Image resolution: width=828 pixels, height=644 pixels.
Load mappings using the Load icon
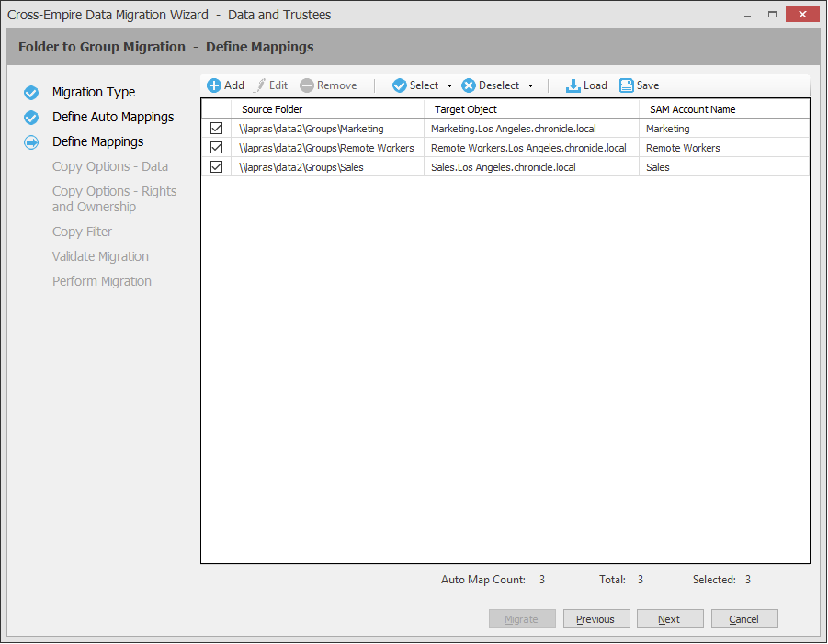coord(573,85)
